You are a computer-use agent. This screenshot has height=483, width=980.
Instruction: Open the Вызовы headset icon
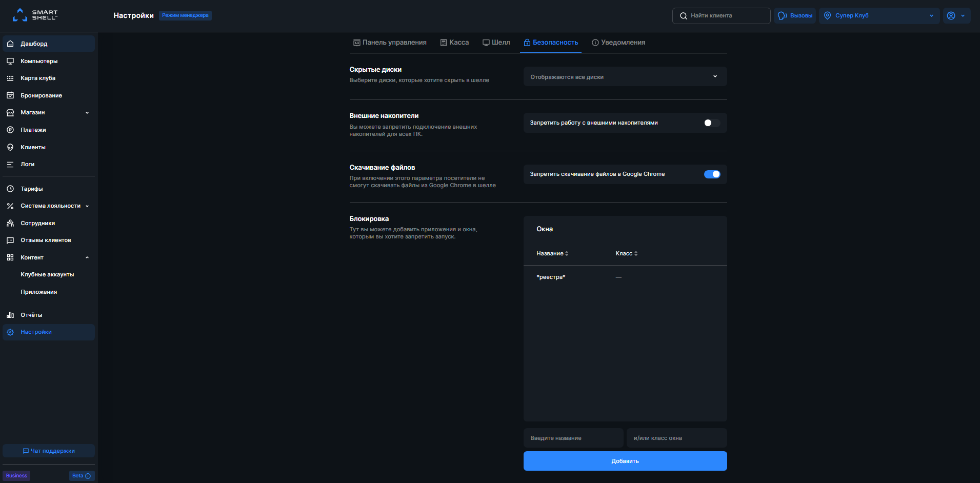point(782,15)
